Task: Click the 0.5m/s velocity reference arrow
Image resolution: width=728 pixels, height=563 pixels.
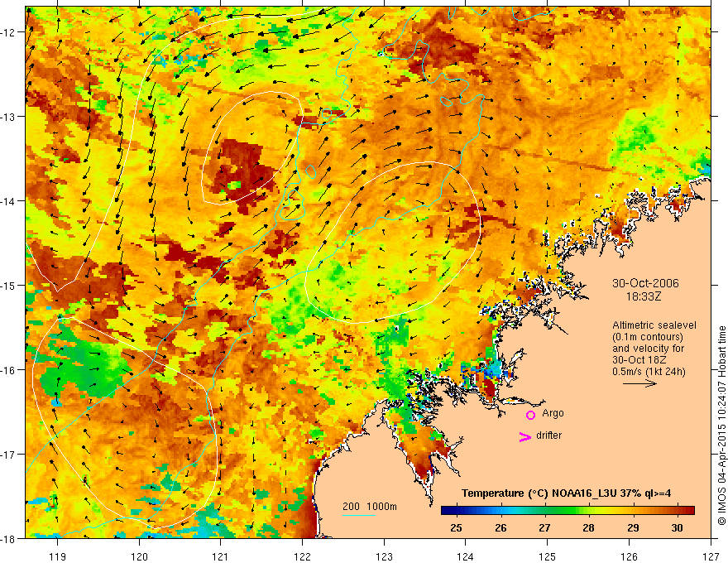Action: pyautogui.click(x=639, y=383)
